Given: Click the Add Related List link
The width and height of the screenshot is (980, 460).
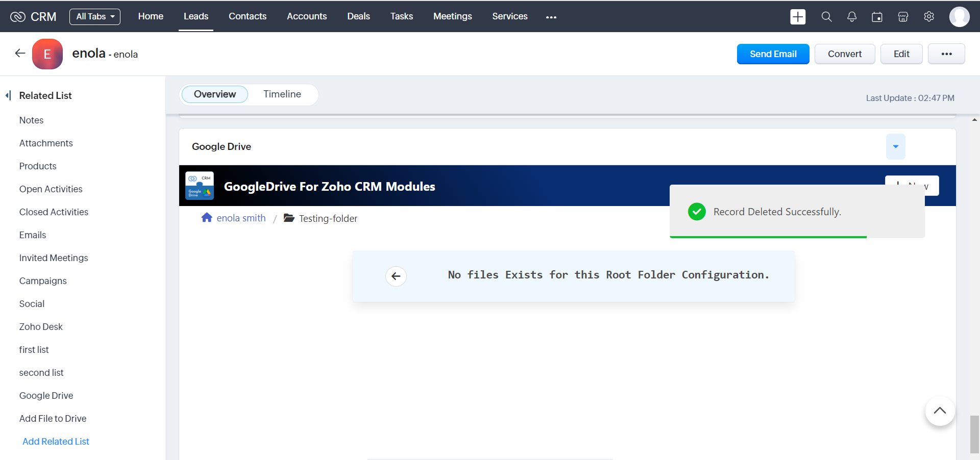Looking at the screenshot, I should pos(56,442).
